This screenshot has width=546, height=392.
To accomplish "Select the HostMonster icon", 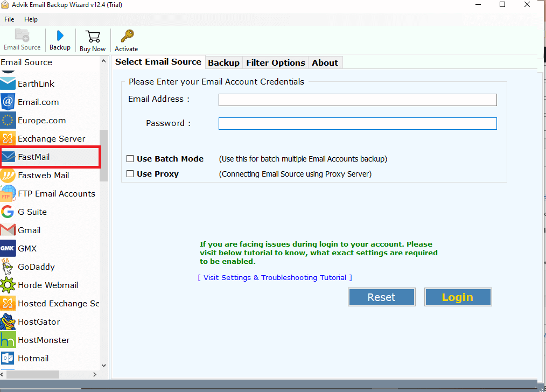I will point(8,340).
